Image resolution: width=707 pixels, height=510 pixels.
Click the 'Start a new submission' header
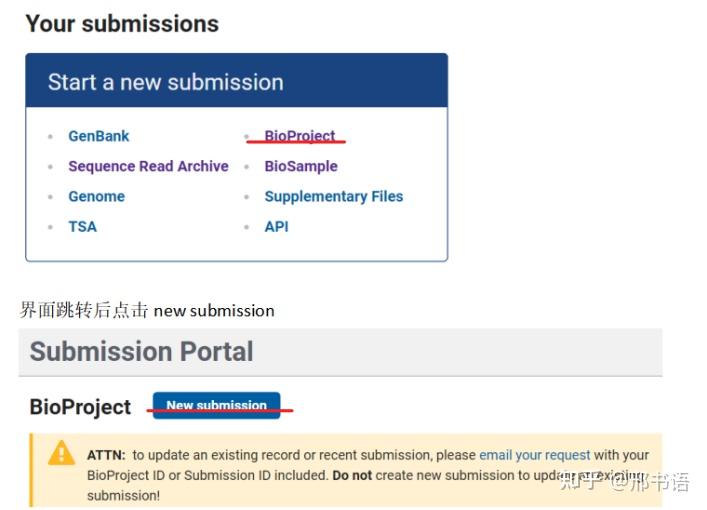pyautogui.click(x=165, y=82)
